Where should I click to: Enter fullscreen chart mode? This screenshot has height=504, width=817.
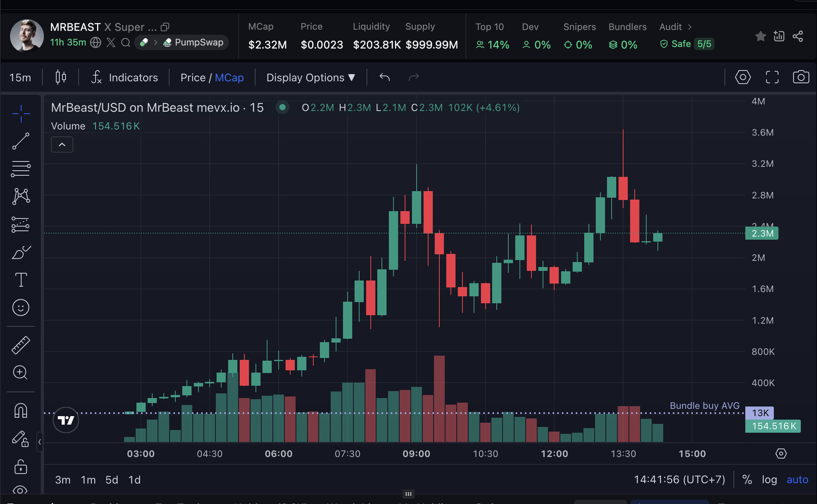[x=772, y=77]
